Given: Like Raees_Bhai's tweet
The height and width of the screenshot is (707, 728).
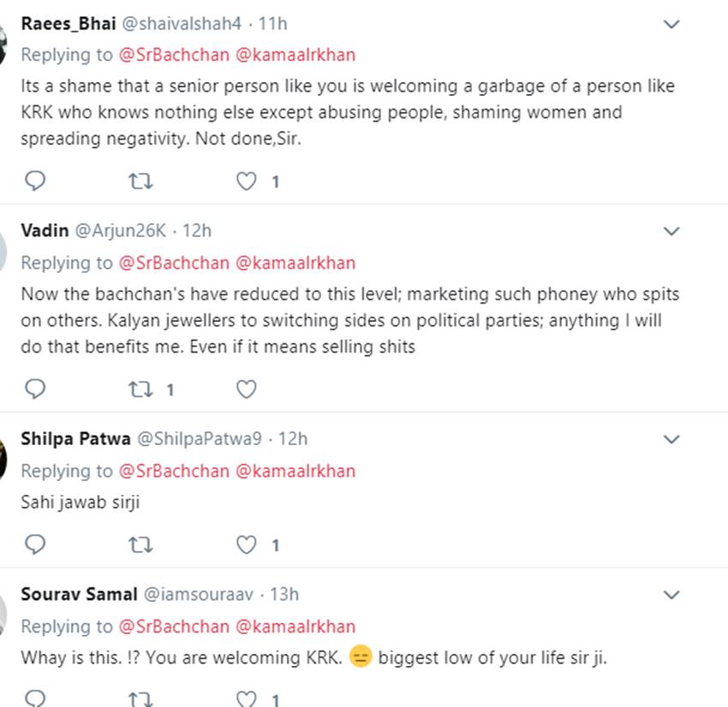Looking at the screenshot, I should point(246,181).
